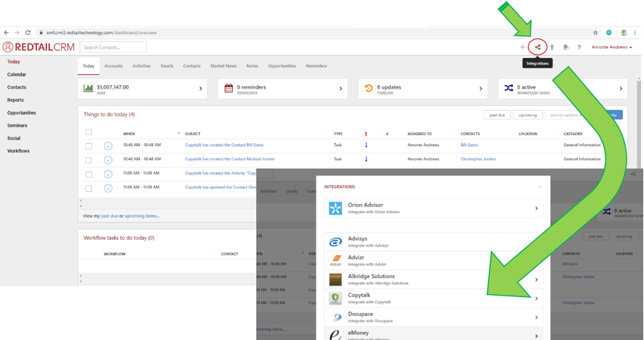Open the notifications bell icon

(566, 47)
